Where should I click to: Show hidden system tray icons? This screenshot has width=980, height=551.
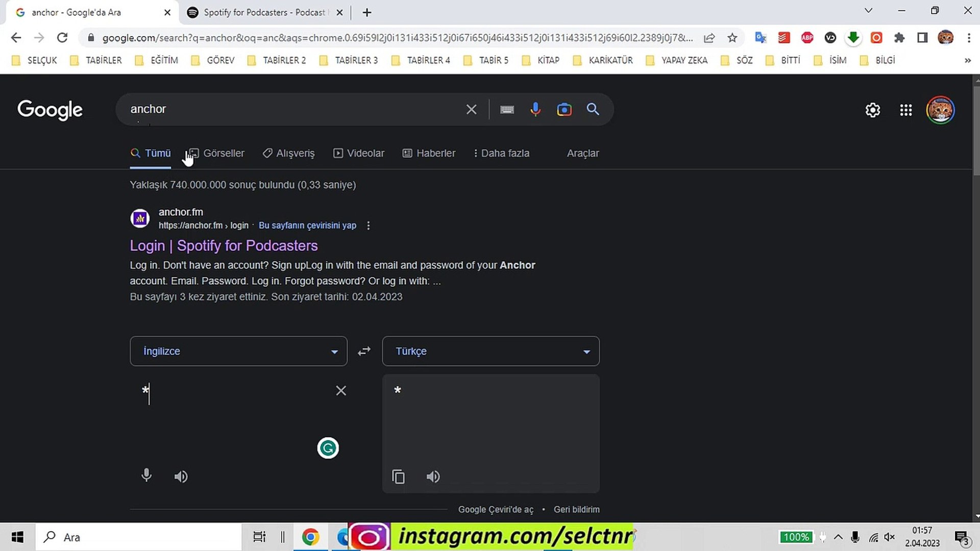(x=838, y=537)
